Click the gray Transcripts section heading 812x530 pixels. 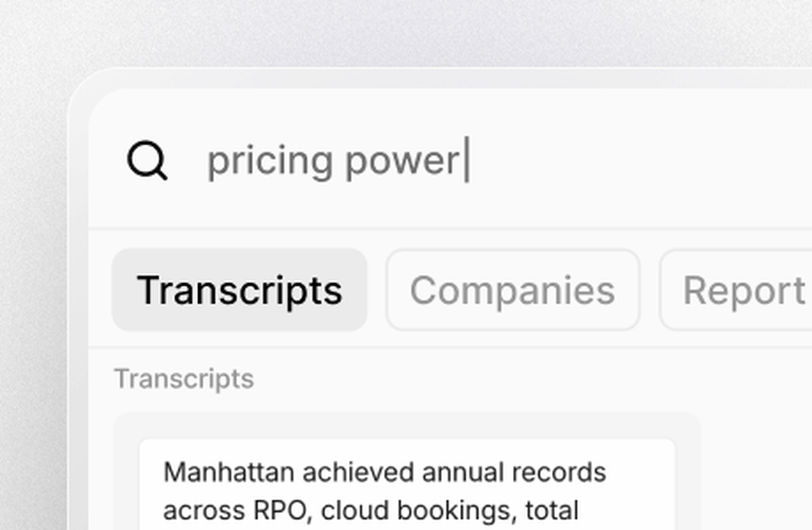(184, 379)
